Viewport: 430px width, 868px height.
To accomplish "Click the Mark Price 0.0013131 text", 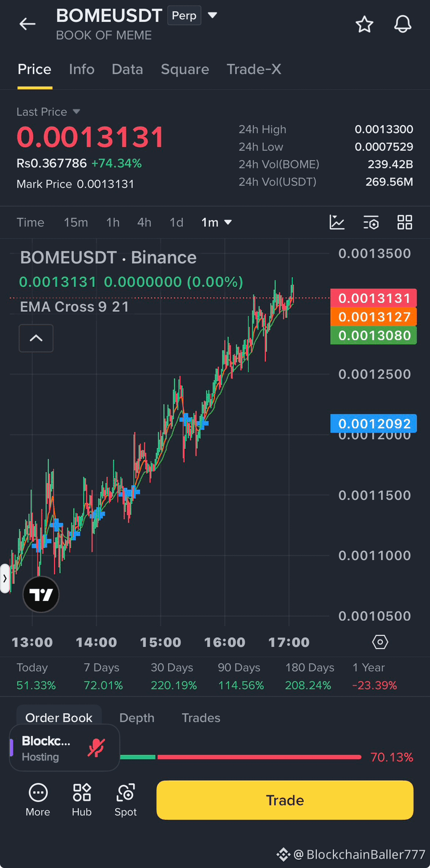I will [75, 184].
